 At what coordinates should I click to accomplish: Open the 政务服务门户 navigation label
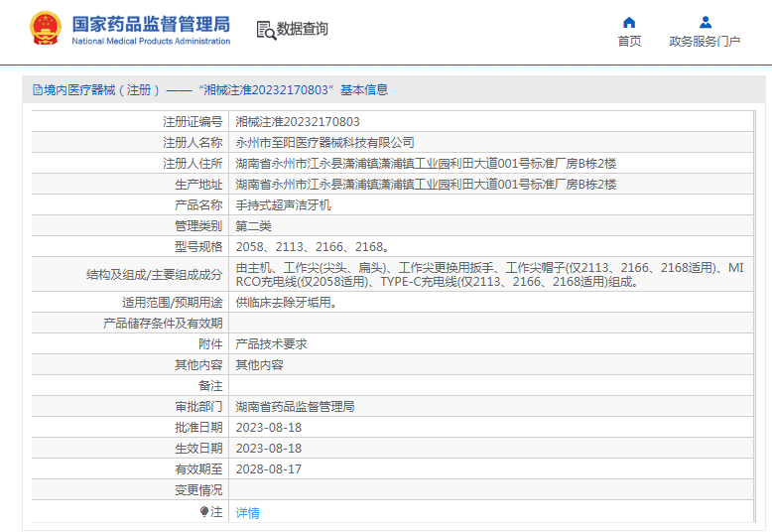(705, 42)
